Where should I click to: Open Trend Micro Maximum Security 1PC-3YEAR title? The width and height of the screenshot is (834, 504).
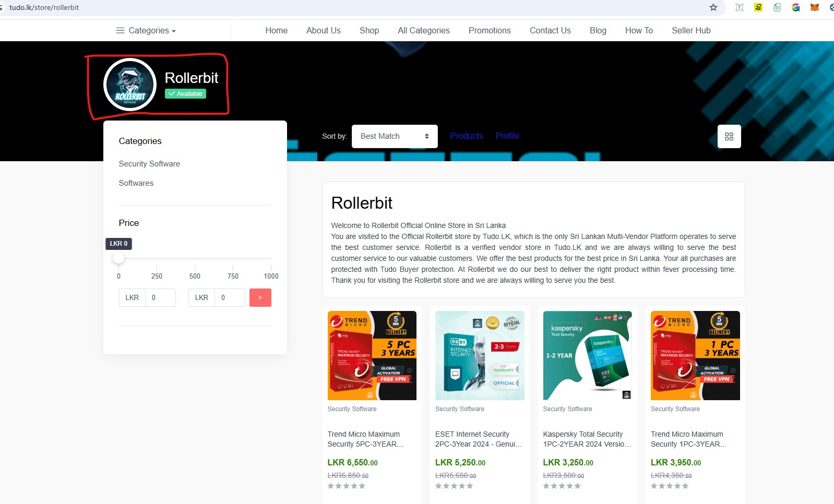(689, 439)
